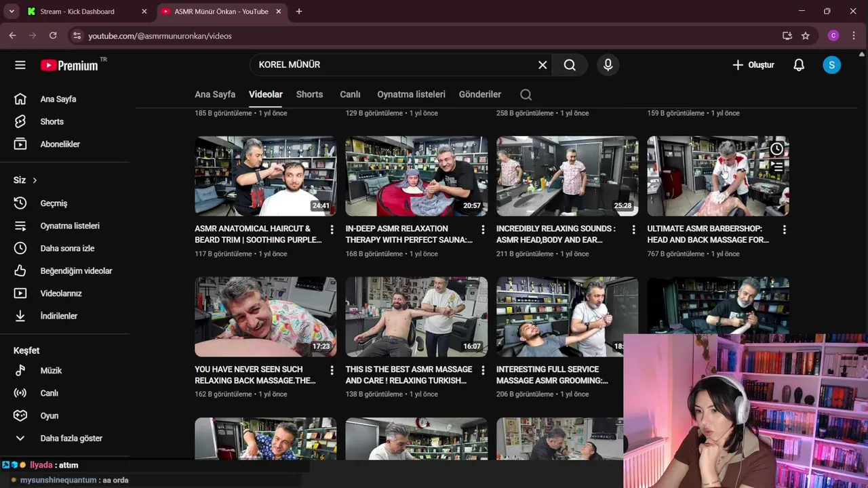Open options menu for THIS IS THE BEST ASMR video

[483, 370]
